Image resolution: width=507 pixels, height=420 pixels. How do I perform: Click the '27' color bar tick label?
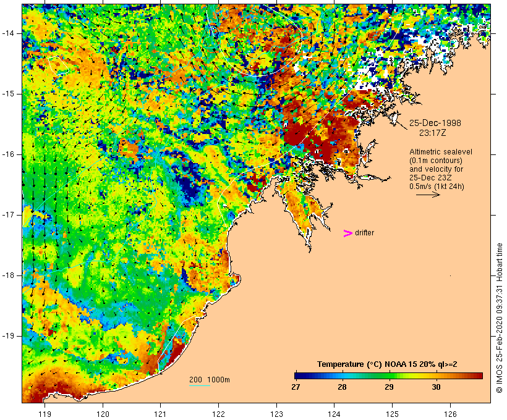coord(296,387)
